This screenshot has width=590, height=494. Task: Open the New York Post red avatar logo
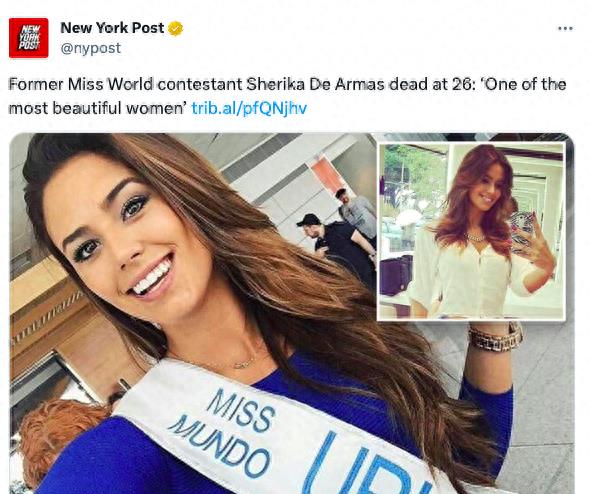tap(29, 38)
